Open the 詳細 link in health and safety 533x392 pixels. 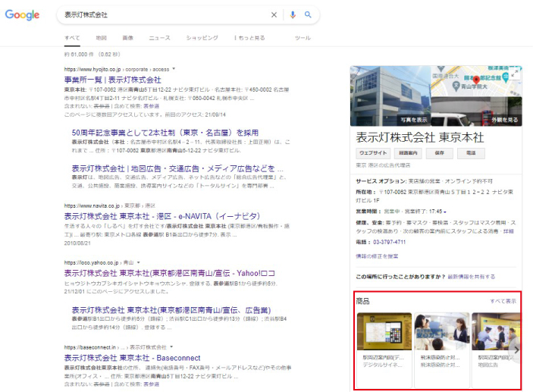[509, 231]
